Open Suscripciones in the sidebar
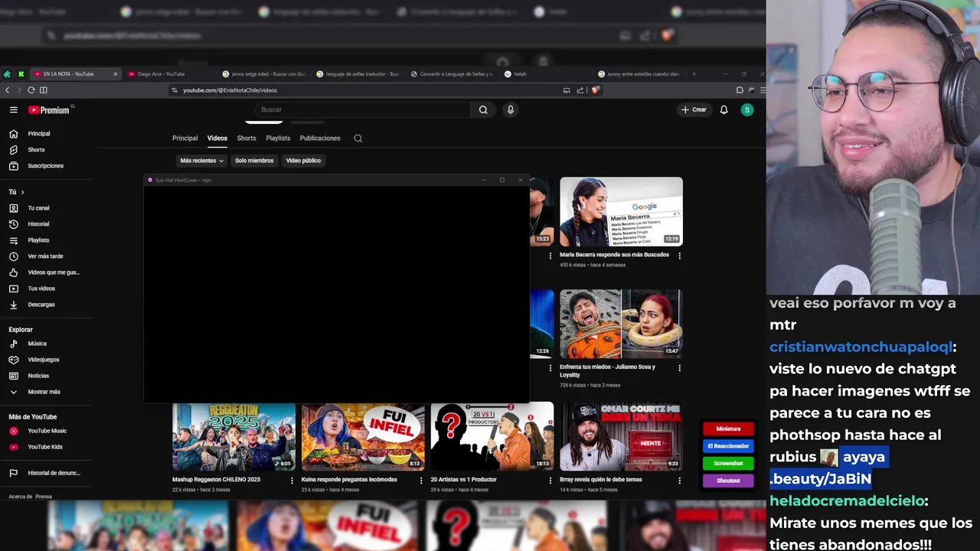Viewport: 980px width, 551px height. [x=46, y=166]
